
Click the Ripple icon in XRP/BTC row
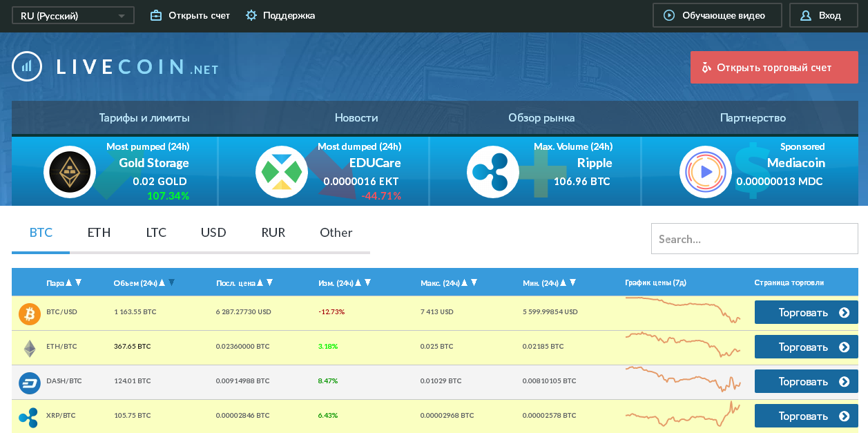coord(28,416)
